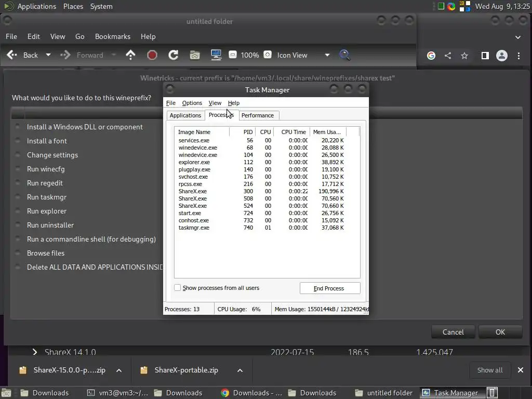The width and height of the screenshot is (532, 399).
Task: Click the red Stop loading icon
Action: 152,55
